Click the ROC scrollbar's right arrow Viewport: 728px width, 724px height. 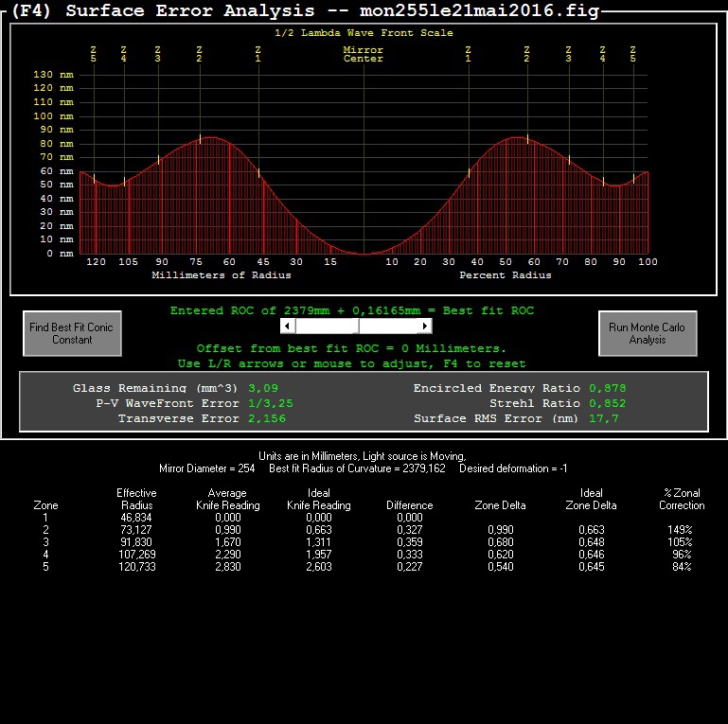(x=425, y=326)
